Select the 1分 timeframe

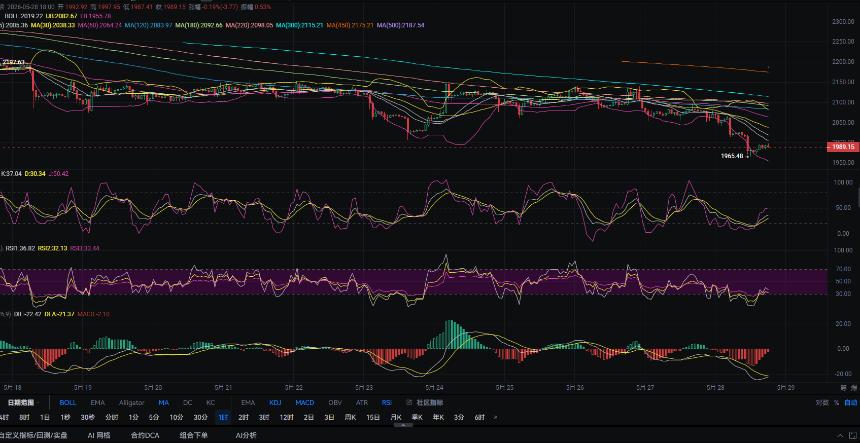point(133,417)
